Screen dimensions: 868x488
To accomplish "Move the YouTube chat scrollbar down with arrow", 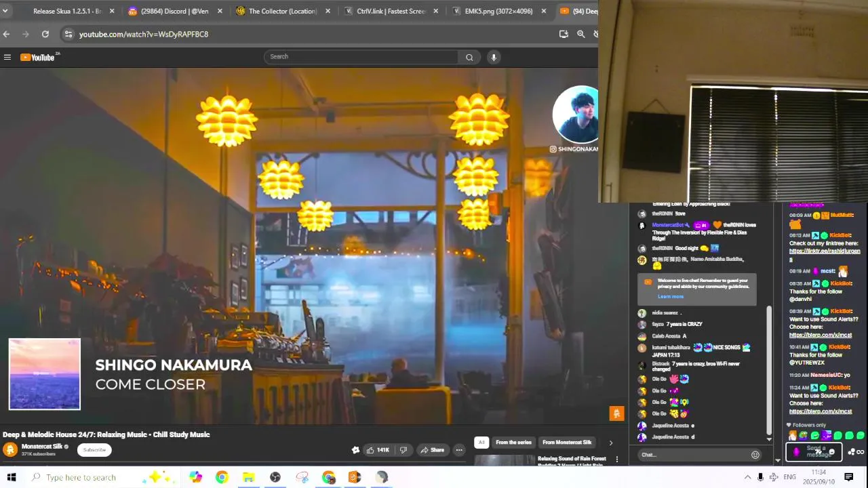I will point(769,440).
